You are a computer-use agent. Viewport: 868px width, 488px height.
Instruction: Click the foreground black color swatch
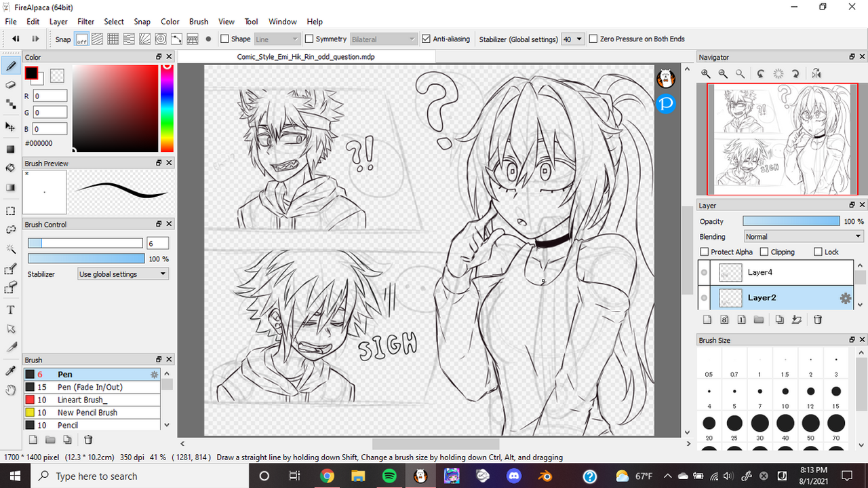(31, 73)
